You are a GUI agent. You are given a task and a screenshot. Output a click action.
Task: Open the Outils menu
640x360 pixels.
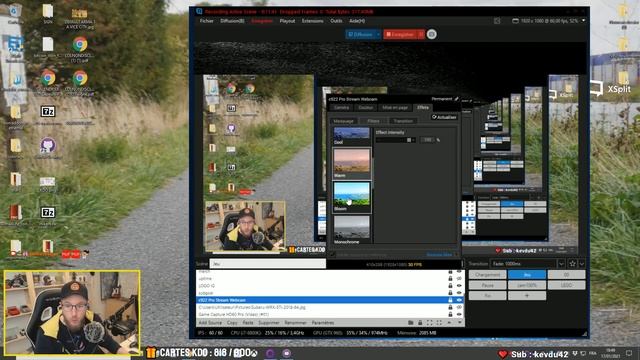[x=336, y=21]
